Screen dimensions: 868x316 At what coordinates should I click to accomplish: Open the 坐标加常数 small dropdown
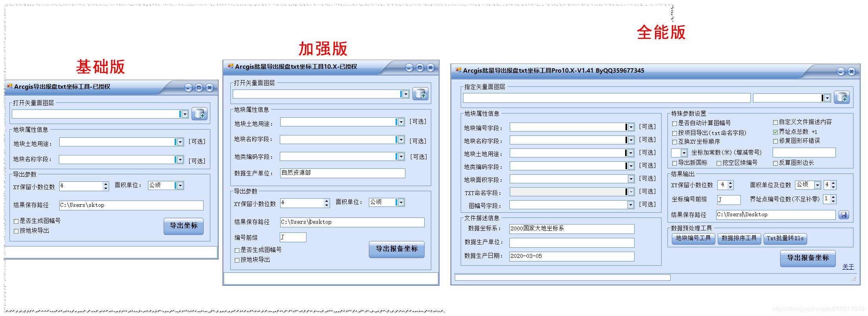click(x=684, y=153)
